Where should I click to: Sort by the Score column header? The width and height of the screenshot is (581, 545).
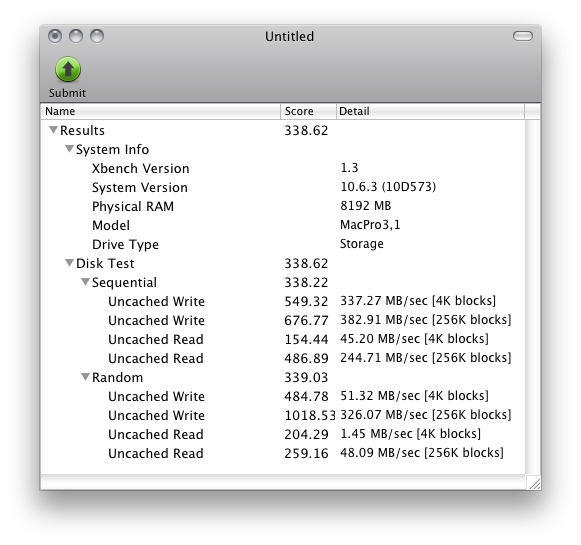(308, 111)
